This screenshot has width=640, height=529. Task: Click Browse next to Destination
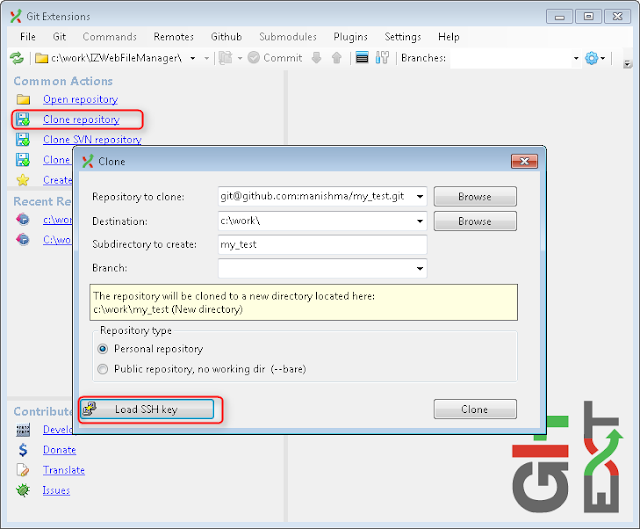point(475,221)
